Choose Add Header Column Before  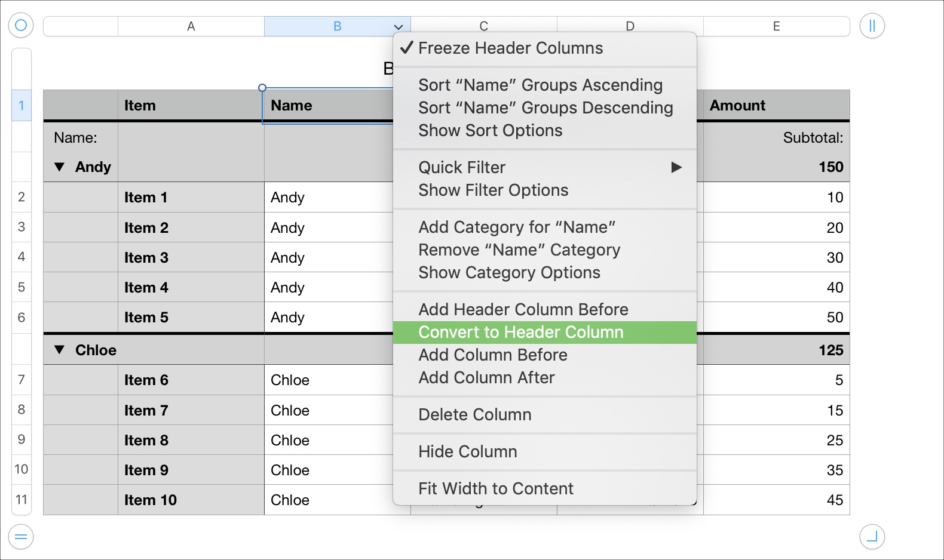545,310
